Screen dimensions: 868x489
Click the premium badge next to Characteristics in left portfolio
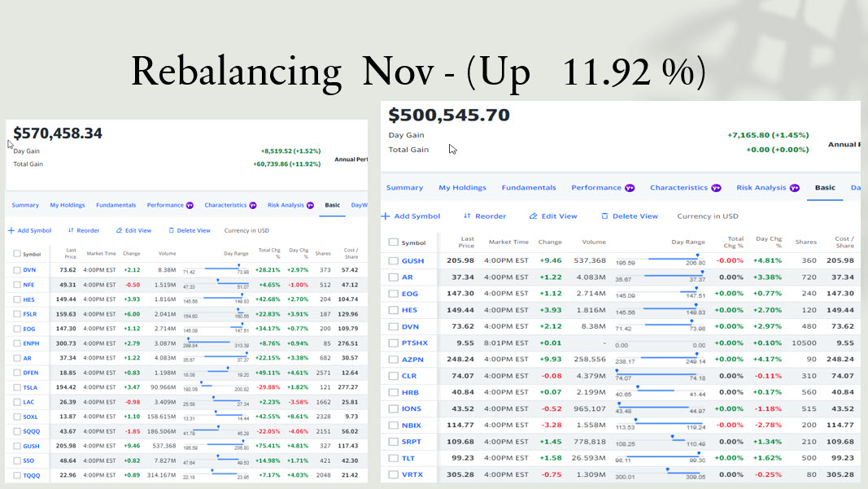[x=253, y=206]
